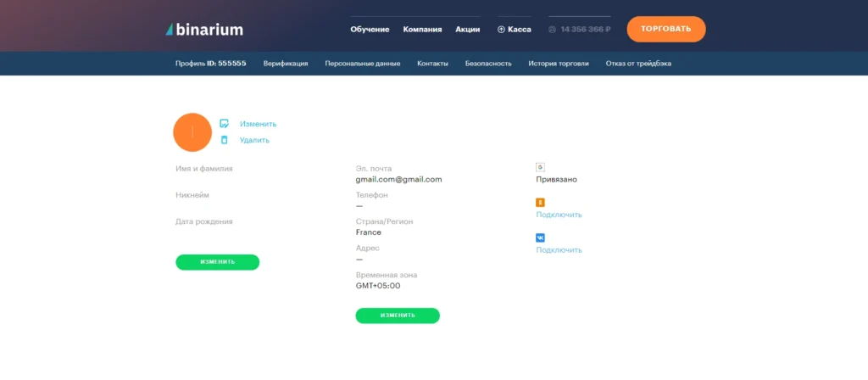The width and height of the screenshot is (868, 380).
Task: Click green Изменить button under Дата рождения
Action: [218, 261]
